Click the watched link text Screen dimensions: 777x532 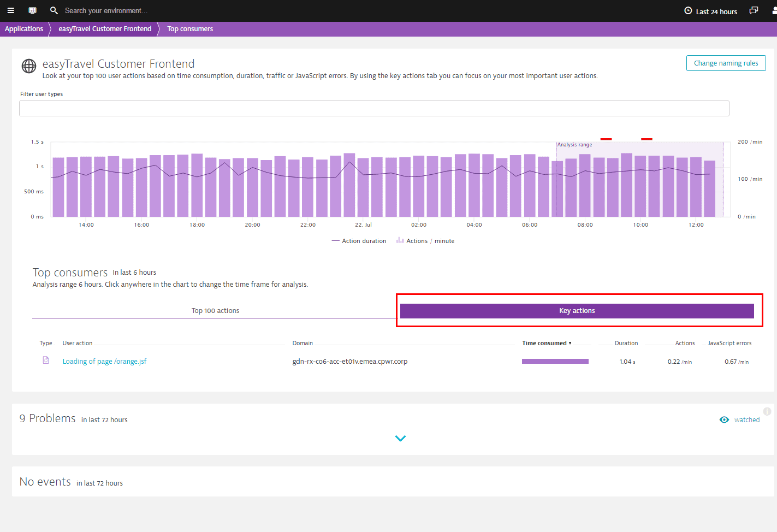[747, 419]
